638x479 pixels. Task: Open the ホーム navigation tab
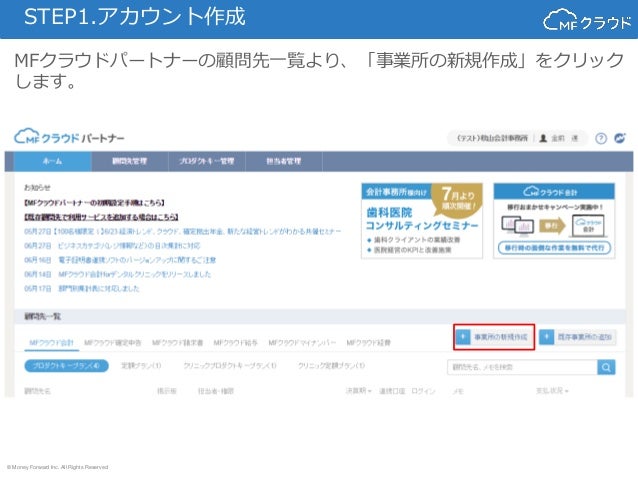(x=52, y=161)
